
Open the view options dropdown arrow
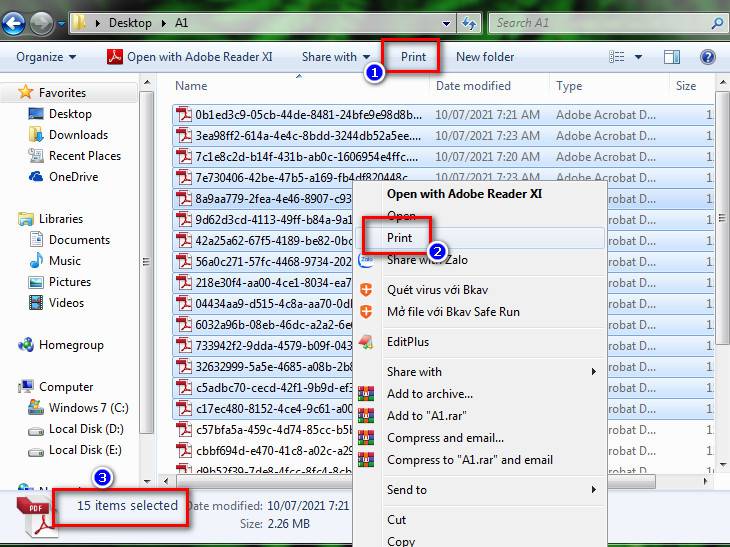(638, 57)
